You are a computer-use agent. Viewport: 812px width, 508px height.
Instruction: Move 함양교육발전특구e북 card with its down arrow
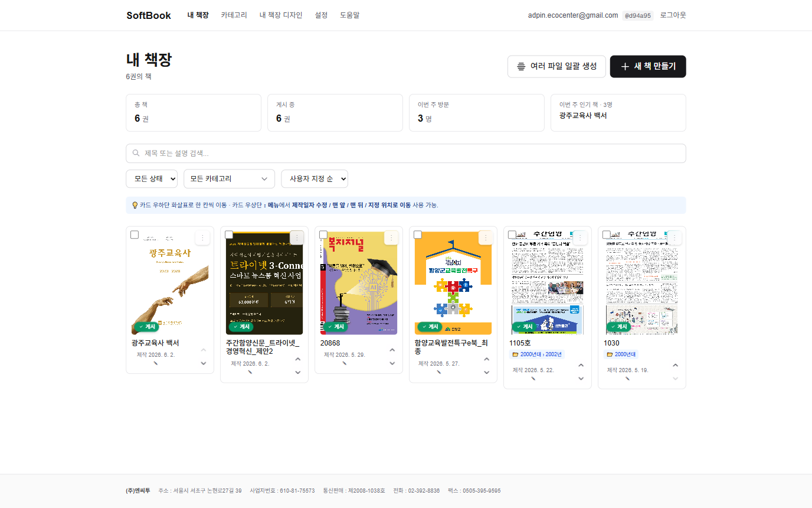(487, 372)
